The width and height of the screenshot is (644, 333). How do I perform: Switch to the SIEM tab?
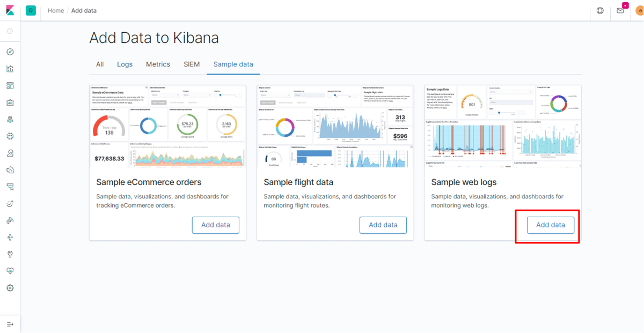coord(192,64)
